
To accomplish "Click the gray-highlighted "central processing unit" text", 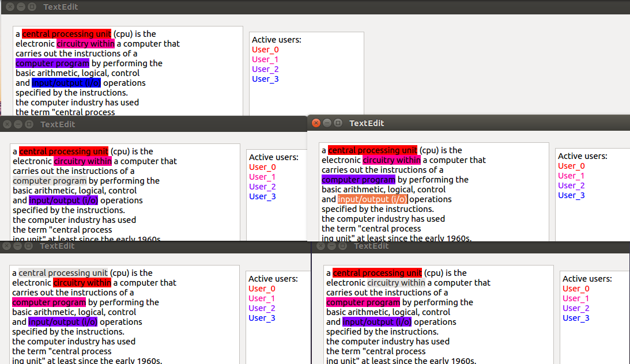I will click(x=63, y=273).
